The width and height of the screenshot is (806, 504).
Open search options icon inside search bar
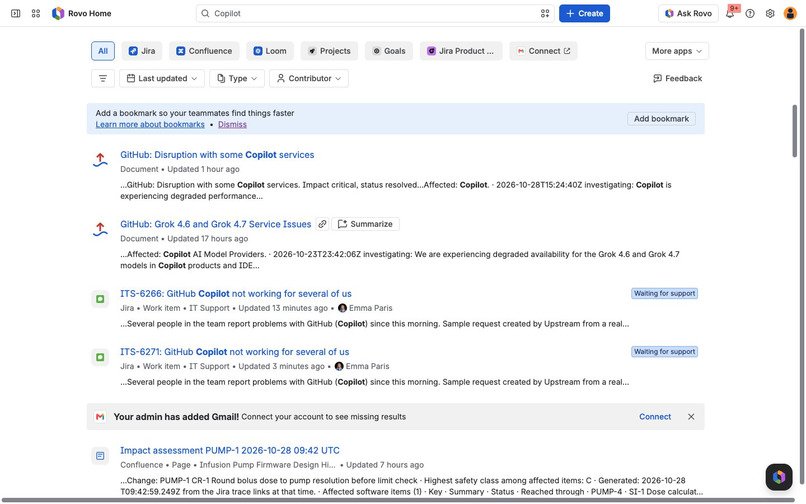pos(545,13)
